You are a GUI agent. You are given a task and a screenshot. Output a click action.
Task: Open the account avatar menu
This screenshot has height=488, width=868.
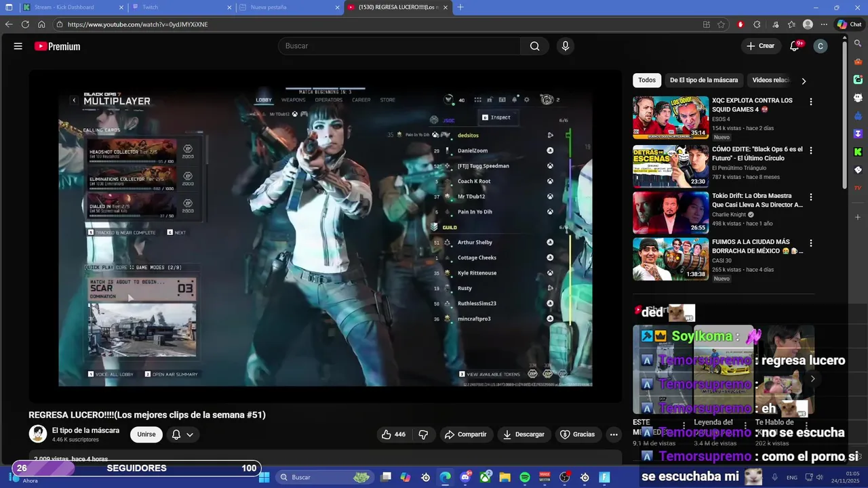pos(821,46)
